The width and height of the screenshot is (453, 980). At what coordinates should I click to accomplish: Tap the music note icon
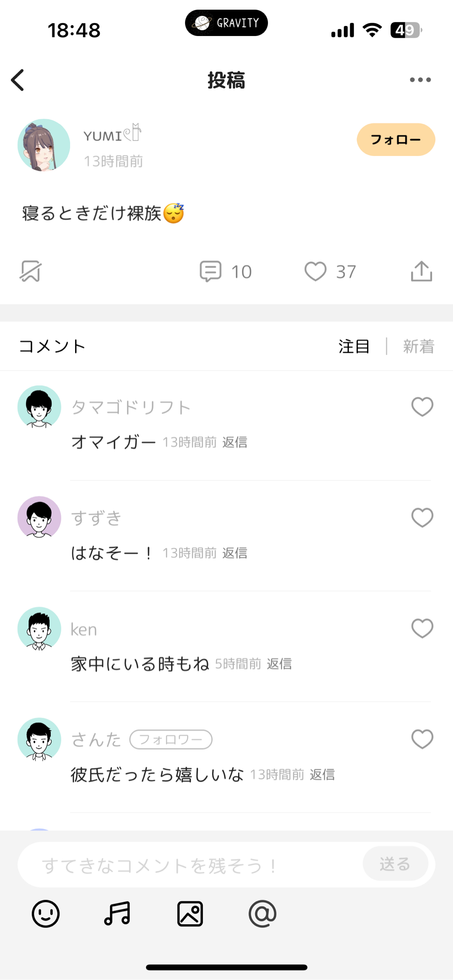tap(117, 914)
